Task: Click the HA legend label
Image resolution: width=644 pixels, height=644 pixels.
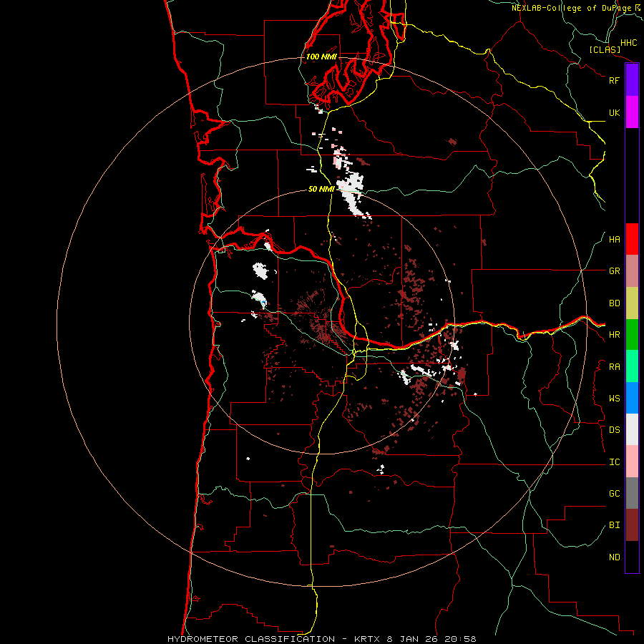Action: click(614, 240)
